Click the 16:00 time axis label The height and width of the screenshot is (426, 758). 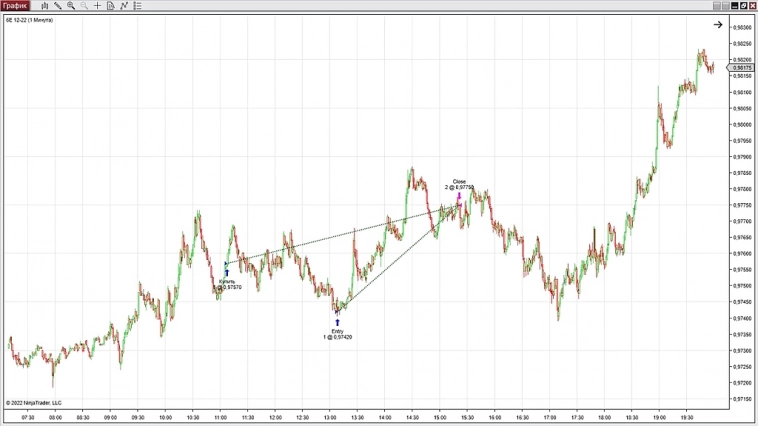tap(495, 417)
